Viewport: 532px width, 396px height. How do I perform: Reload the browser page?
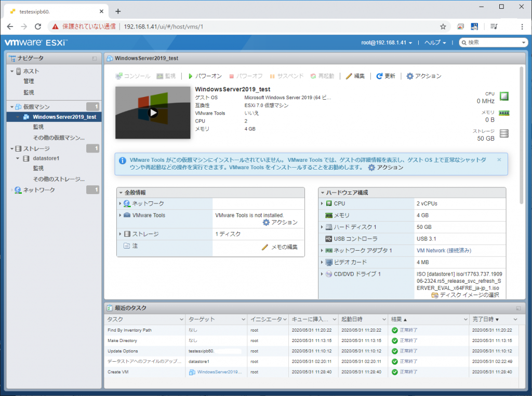(38, 26)
